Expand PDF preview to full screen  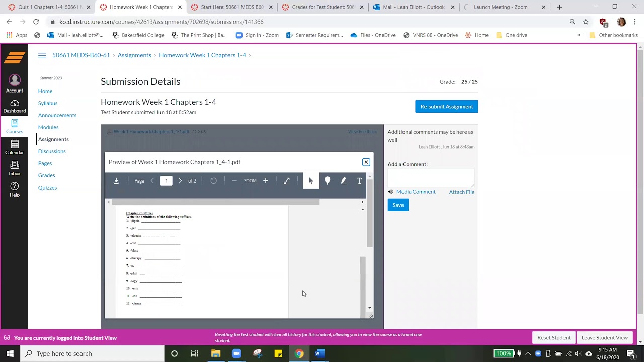287,181
